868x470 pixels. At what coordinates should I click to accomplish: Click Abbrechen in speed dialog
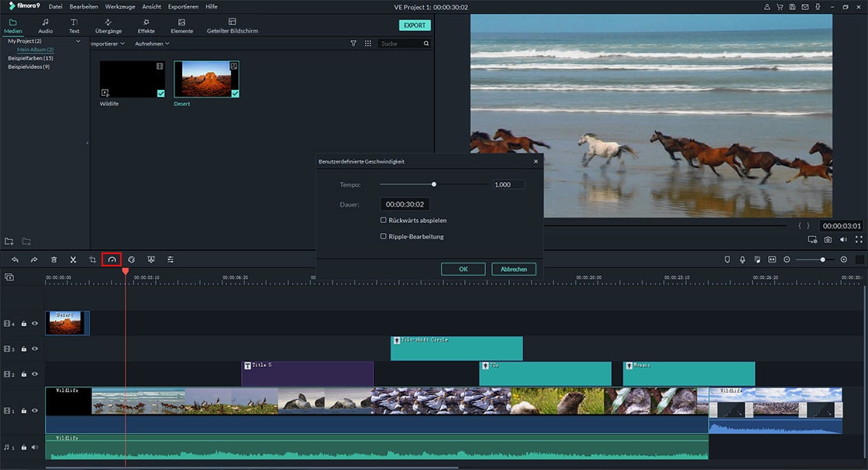(x=514, y=269)
